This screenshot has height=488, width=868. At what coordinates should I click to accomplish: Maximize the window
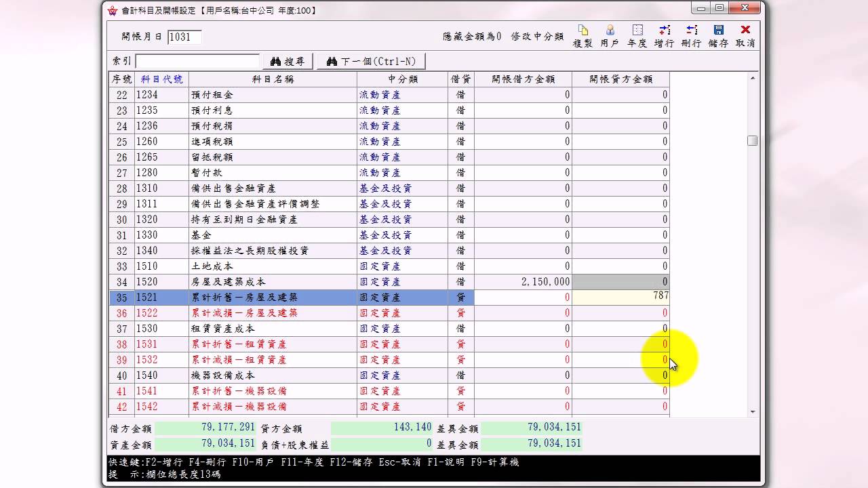[719, 7]
